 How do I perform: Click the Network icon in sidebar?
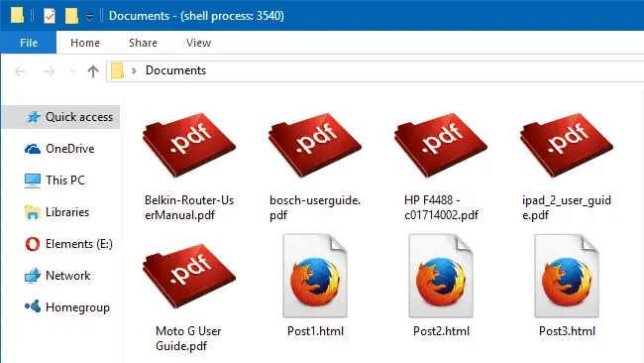33,276
